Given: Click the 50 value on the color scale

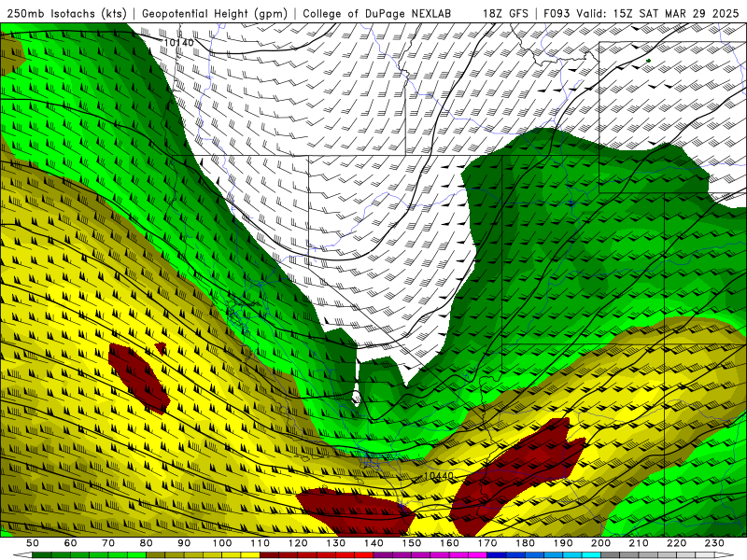Looking at the screenshot, I should point(32,543).
